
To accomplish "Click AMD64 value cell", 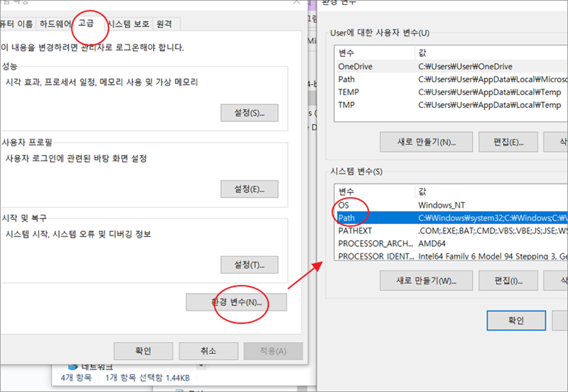I will click(x=432, y=243).
